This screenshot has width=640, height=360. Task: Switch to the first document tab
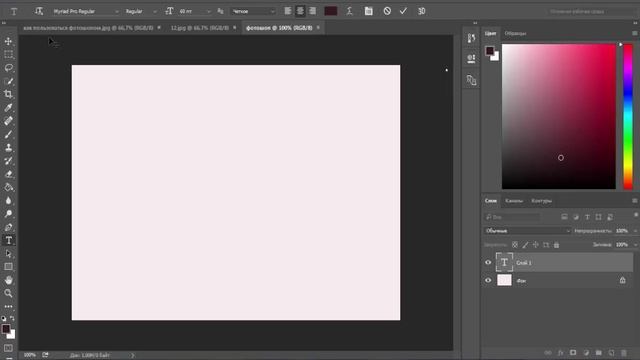click(x=88, y=28)
